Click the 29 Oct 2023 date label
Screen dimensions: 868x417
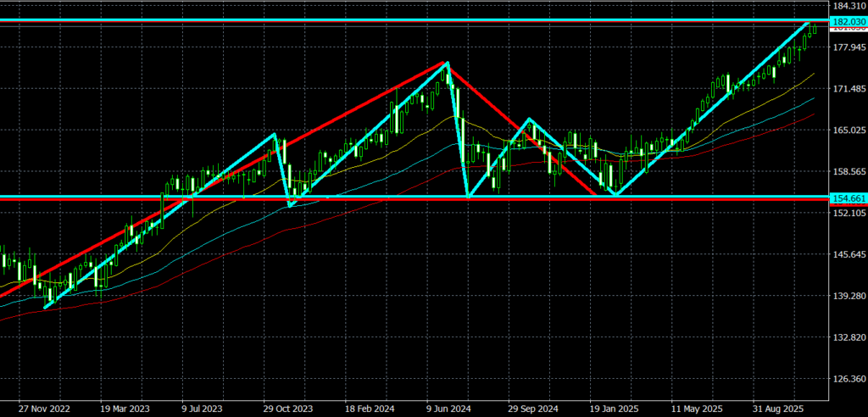pyautogui.click(x=287, y=407)
